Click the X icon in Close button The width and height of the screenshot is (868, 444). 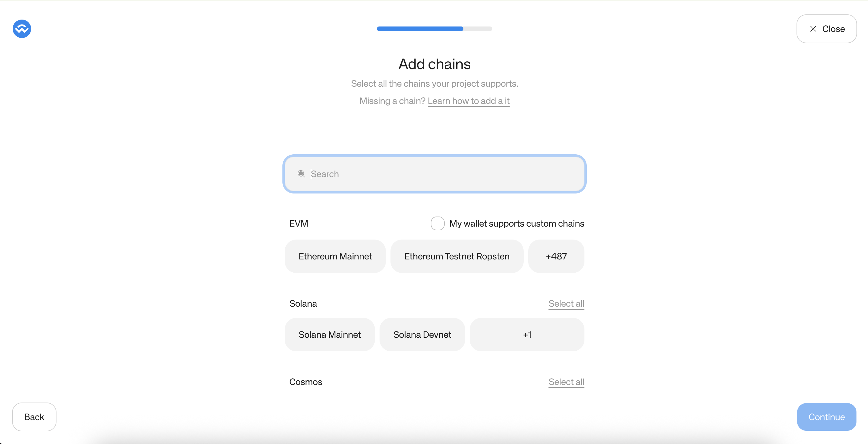[x=813, y=29]
